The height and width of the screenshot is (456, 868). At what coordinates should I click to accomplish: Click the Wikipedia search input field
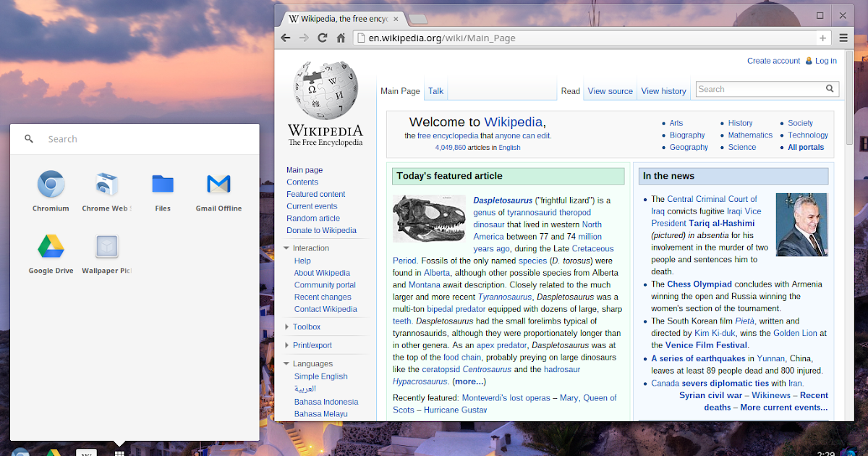tap(759, 89)
